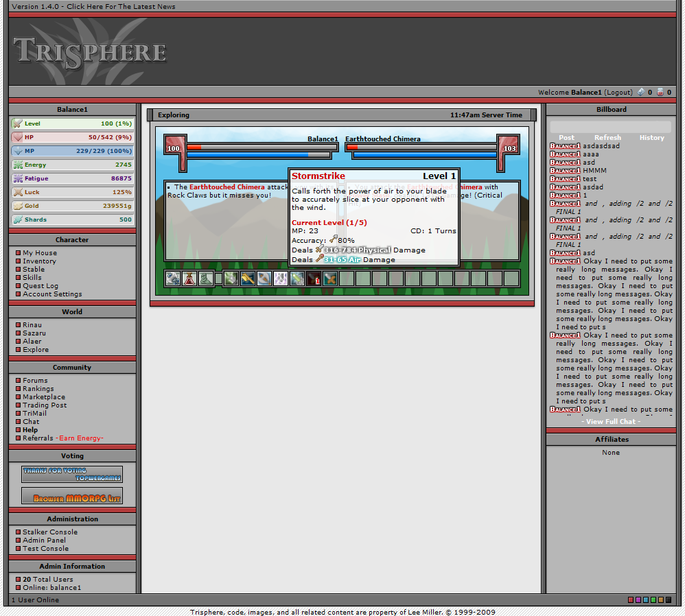Open the Test Console

[45, 549]
